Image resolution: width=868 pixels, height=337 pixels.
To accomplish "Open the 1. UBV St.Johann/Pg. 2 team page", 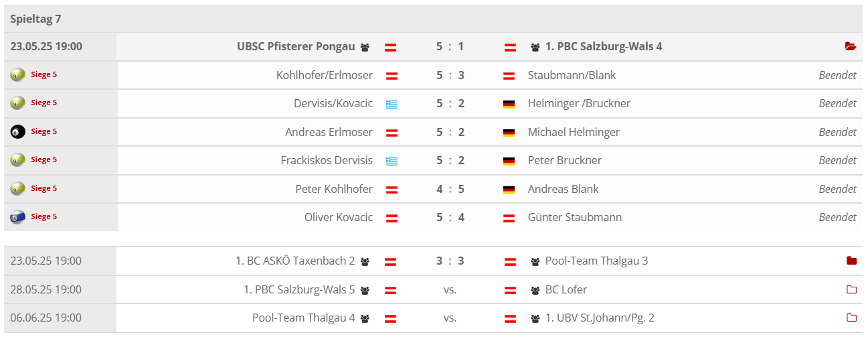I will pos(600,318).
